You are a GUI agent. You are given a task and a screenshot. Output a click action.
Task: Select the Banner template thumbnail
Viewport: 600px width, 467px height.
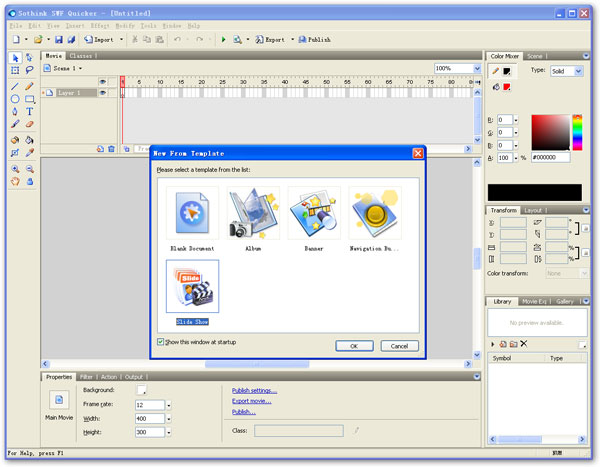(x=314, y=213)
